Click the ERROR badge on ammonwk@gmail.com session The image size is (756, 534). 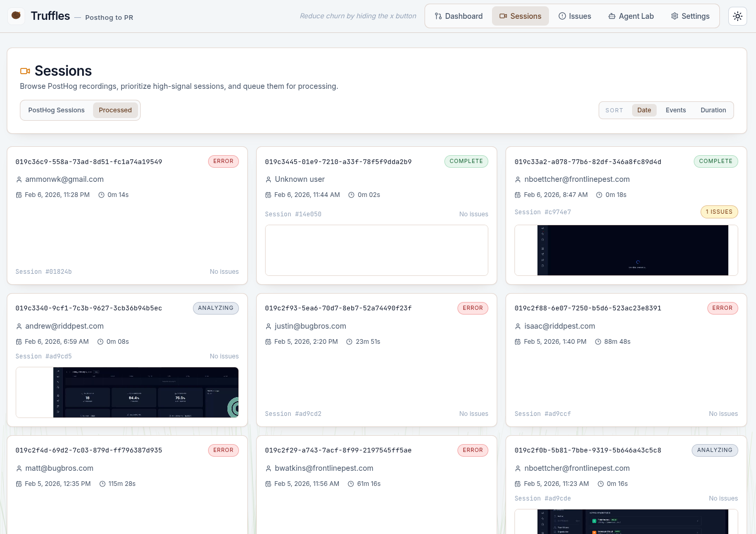tap(223, 161)
